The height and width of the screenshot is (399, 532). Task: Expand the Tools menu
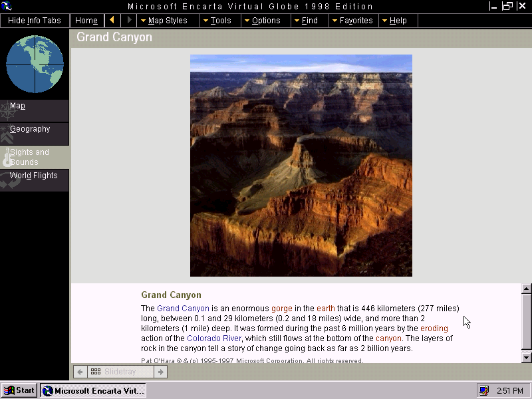point(219,21)
